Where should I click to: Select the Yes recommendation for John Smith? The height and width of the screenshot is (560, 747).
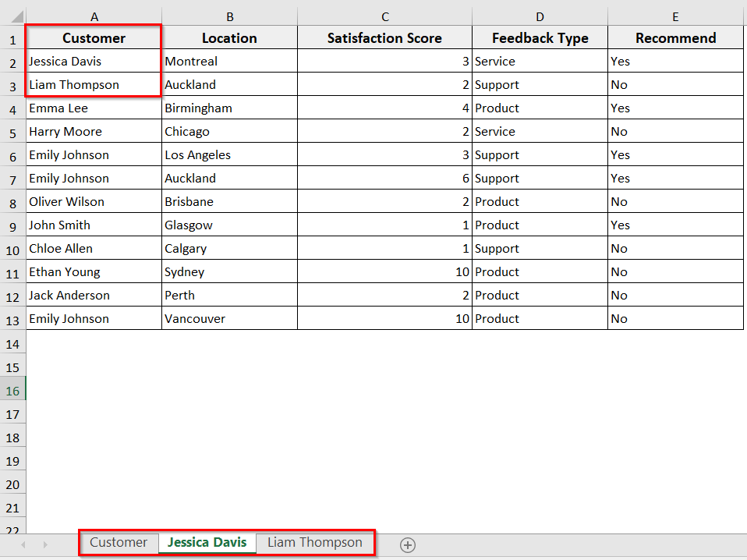(675, 225)
